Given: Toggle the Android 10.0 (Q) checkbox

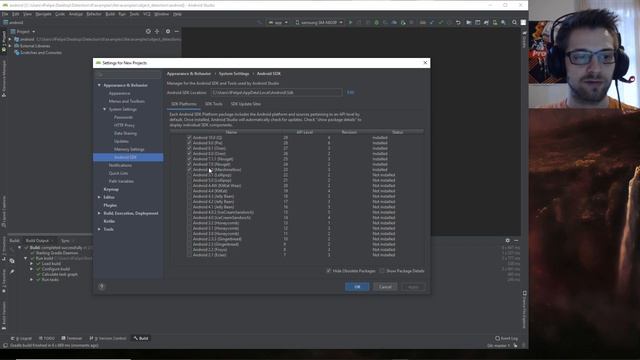Looking at the screenshot, I should click(x=189, y=138).
